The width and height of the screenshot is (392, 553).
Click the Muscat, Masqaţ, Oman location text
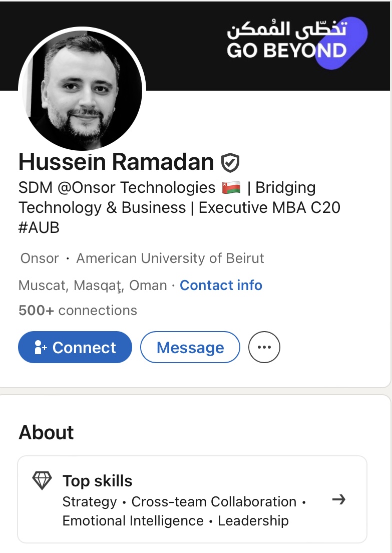click(93, 286)
